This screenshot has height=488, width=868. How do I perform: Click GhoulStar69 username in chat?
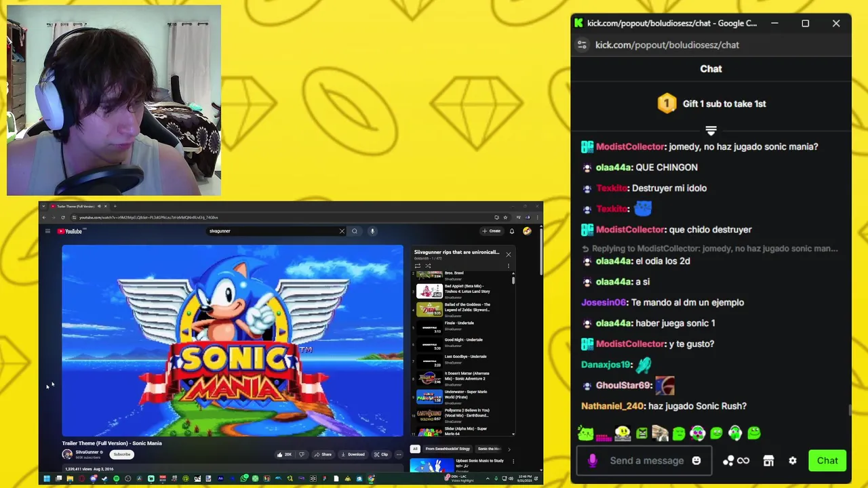click(624, 385)
